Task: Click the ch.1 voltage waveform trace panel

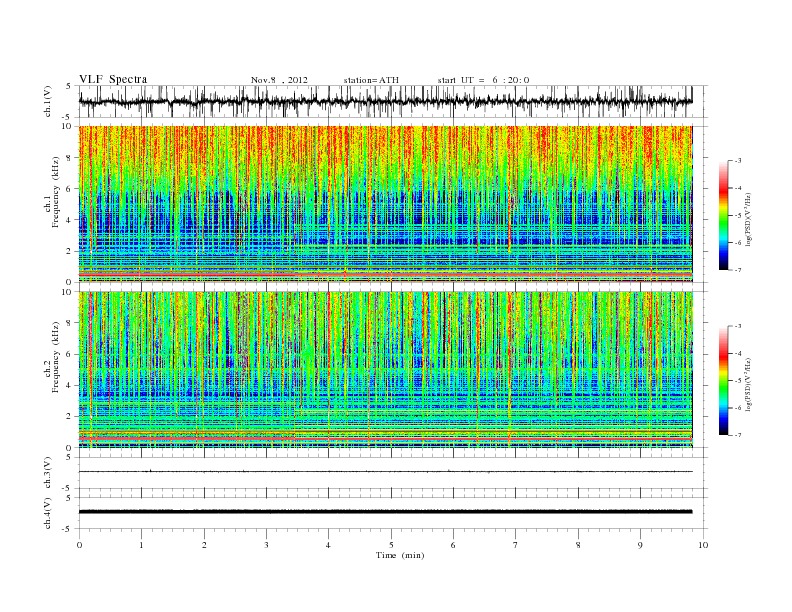Action: click(x=393, y=101)
